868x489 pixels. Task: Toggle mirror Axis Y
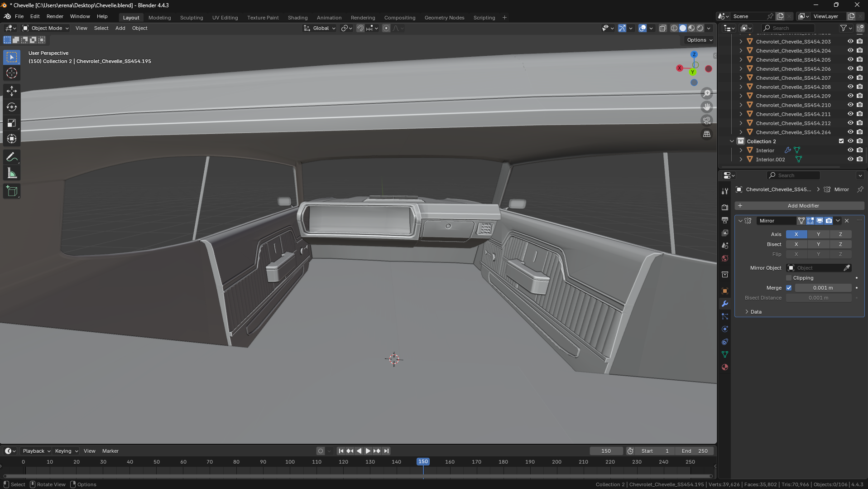(x=818, y=234)
